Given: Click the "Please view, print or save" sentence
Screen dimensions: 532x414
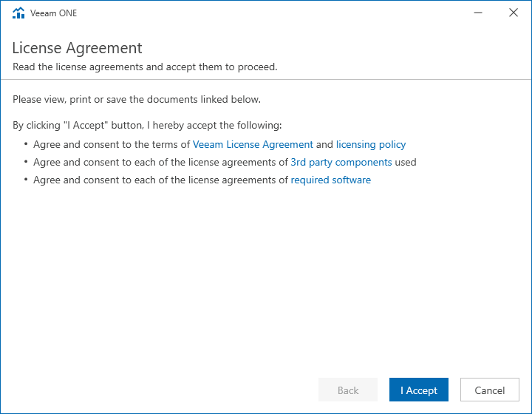Looking at the screenshot, I should [x=137, y=99].
